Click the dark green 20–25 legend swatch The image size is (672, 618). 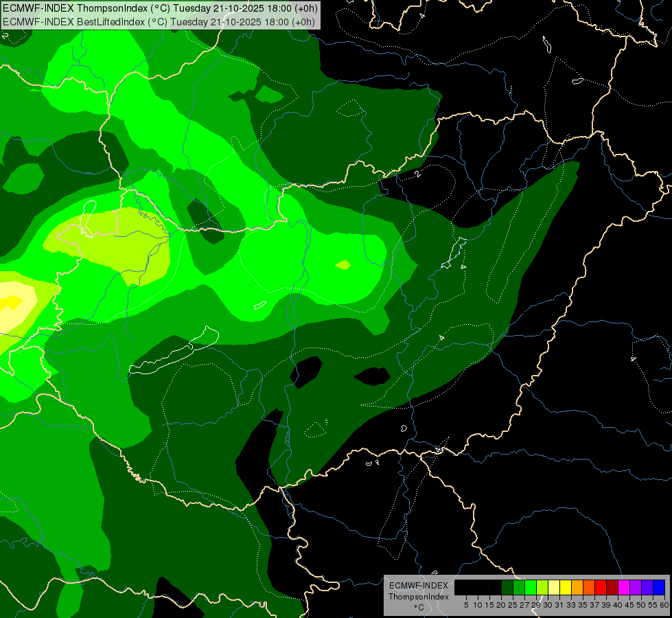tap(507, 587)
